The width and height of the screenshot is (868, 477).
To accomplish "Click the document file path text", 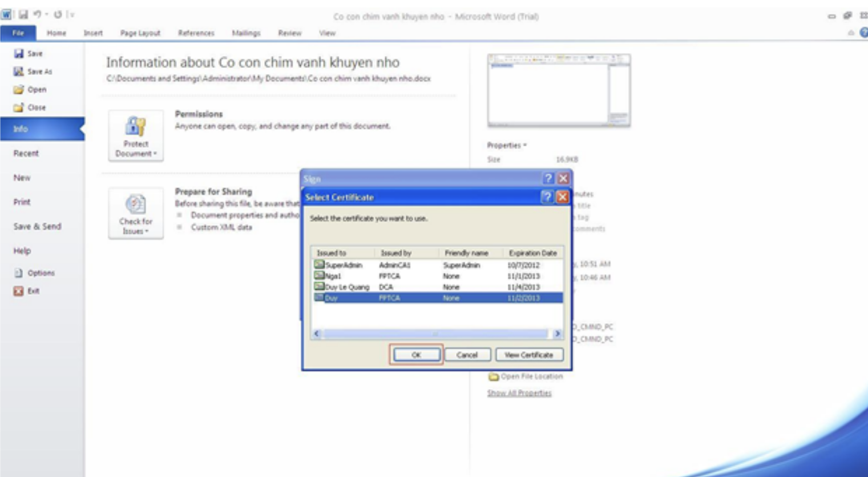I will (268, 78).
